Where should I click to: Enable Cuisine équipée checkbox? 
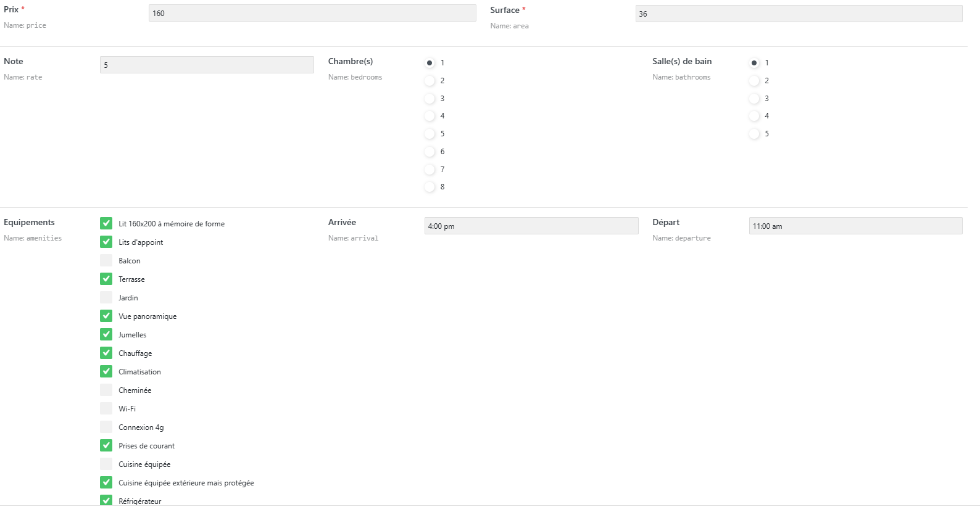[106, 464]
